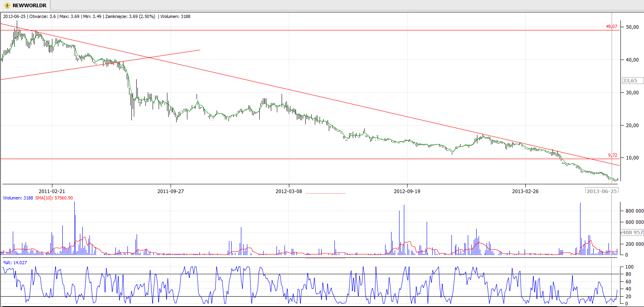
Task: Click the 2012-03-08 date label
Action: [289, 191]
